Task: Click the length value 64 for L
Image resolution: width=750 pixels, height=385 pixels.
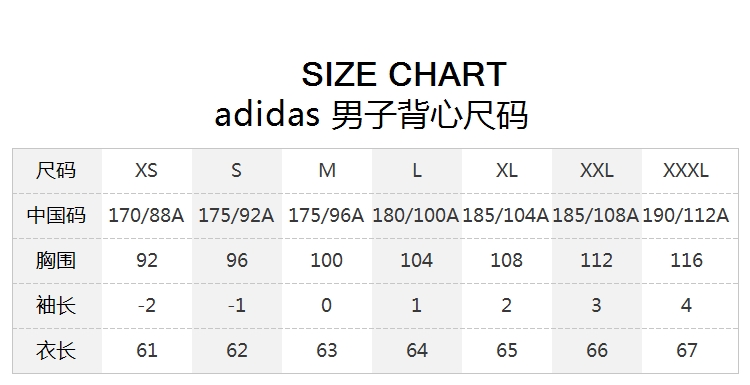Action: pyautogui.click(x=416, y=350)
